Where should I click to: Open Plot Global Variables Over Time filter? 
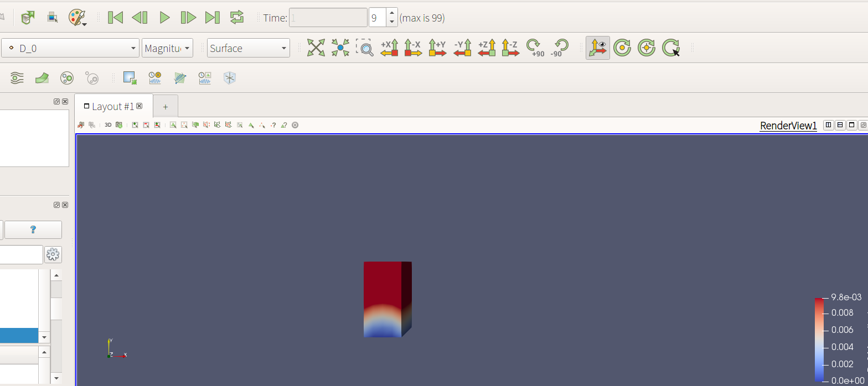[155, 78]
